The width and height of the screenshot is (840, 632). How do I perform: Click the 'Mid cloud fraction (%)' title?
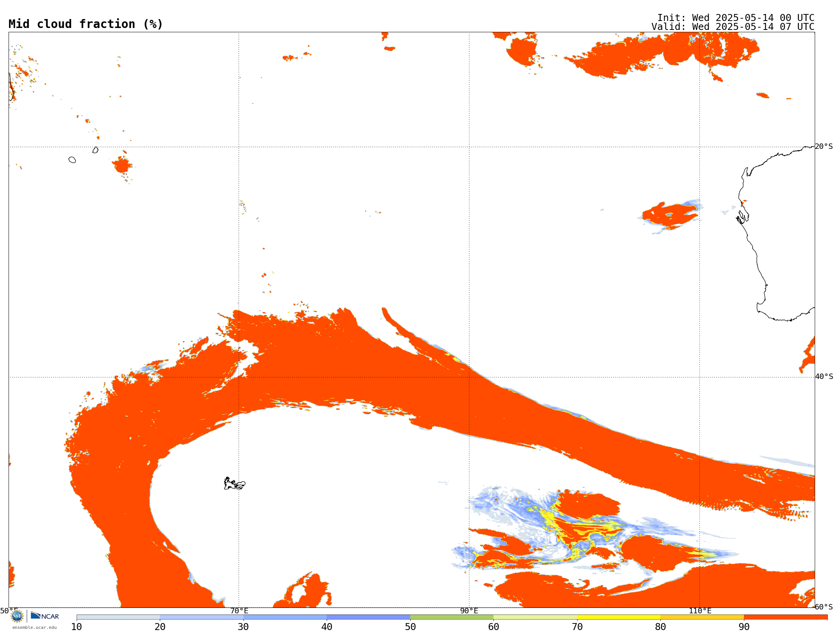point(86,24)
